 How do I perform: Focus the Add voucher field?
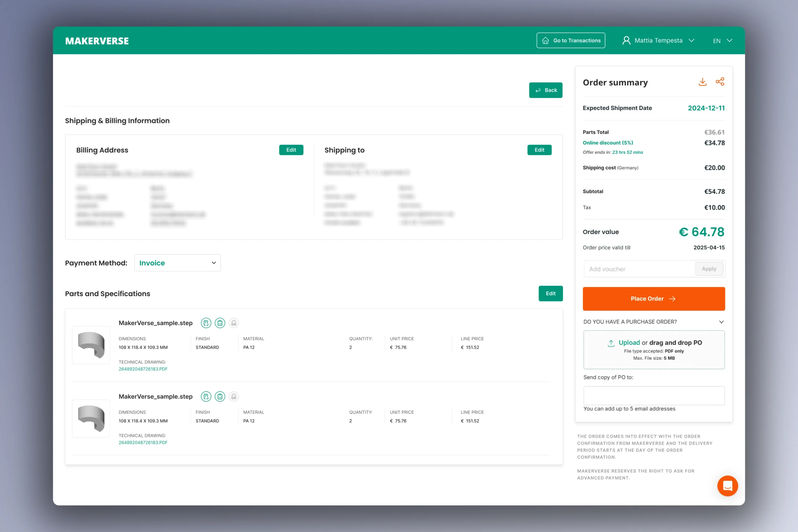[639, 269]
